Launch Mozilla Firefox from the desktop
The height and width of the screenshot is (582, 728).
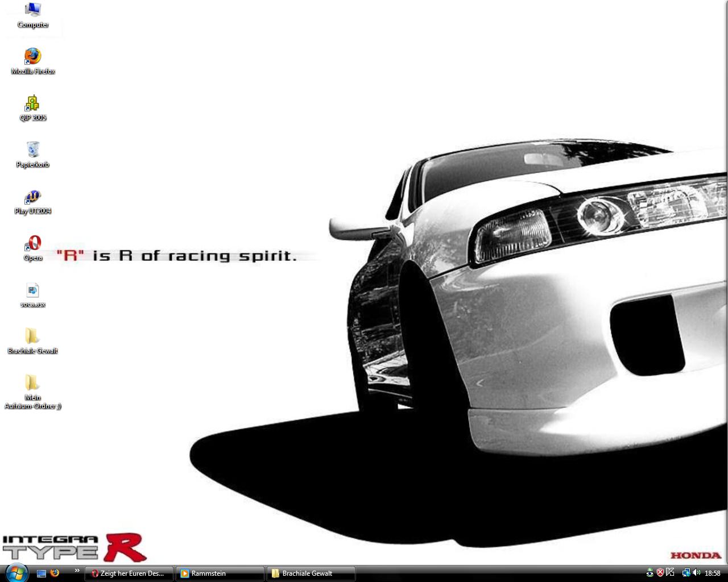[33, 61]
